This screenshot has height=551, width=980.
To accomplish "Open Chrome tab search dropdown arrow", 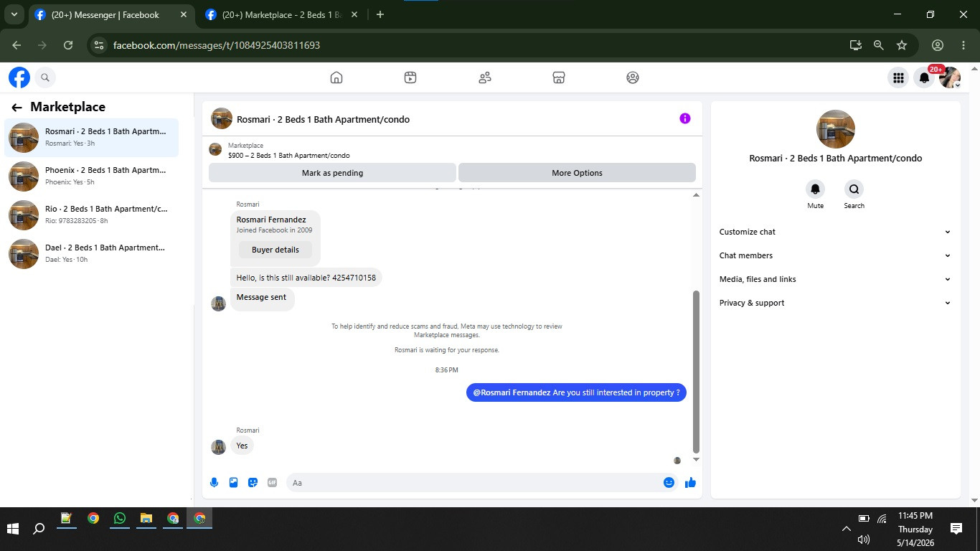I will tap(14, 14).
